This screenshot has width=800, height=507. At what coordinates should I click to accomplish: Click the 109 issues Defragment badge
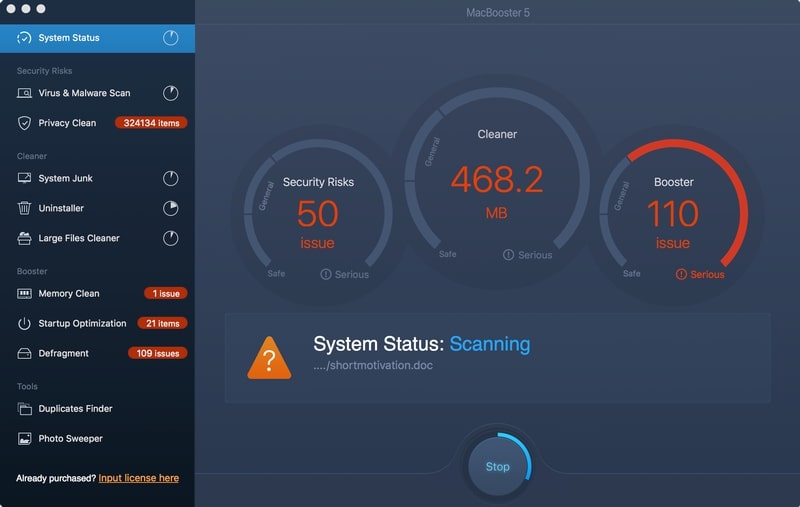click(157, 354)
